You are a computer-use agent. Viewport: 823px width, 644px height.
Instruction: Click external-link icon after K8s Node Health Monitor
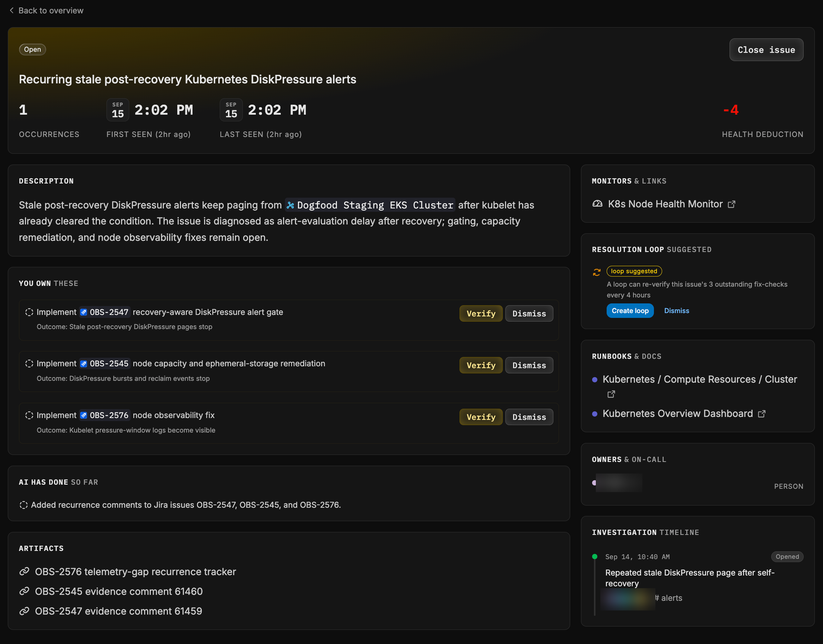tap(731, 204)
